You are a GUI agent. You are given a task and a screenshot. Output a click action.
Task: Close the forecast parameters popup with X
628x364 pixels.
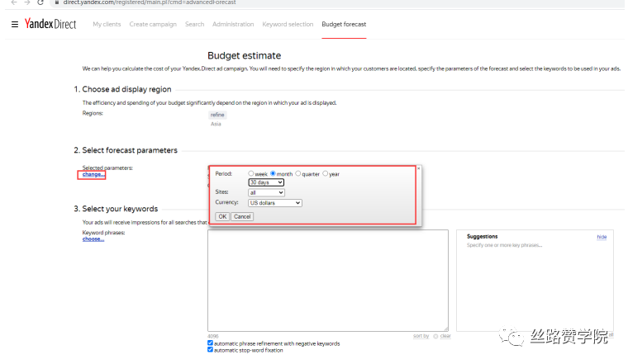click(x=418, y=168)
